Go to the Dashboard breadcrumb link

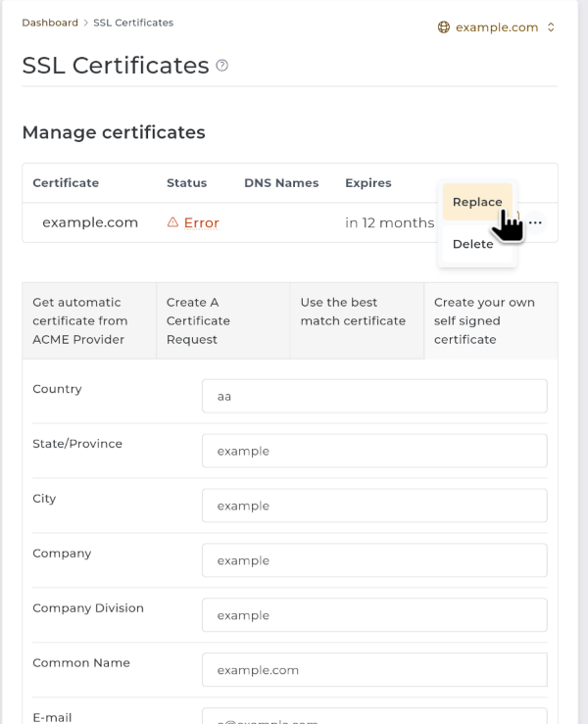50,23
